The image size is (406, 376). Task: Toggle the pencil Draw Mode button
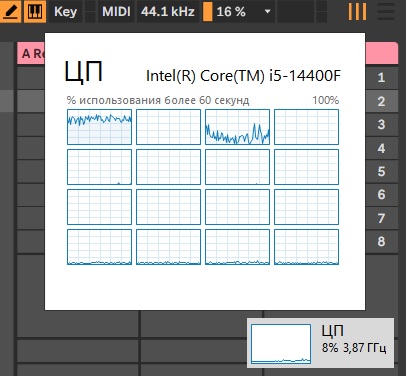tap(10, 11)
